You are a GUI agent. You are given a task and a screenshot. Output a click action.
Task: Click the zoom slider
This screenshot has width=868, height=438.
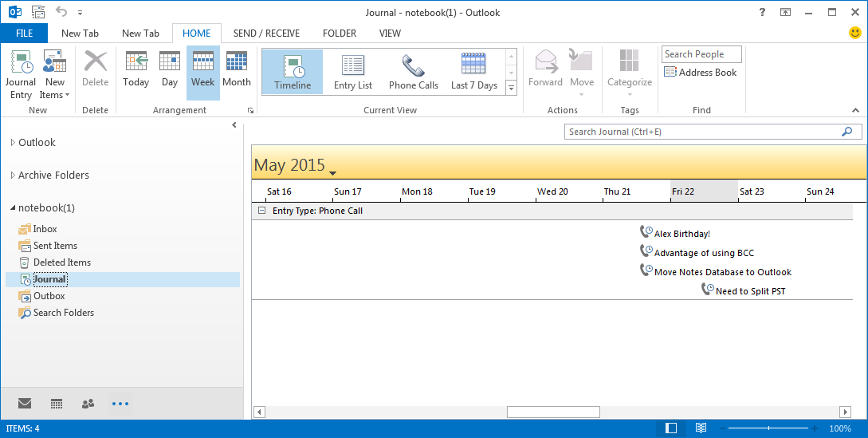point(768,428)
